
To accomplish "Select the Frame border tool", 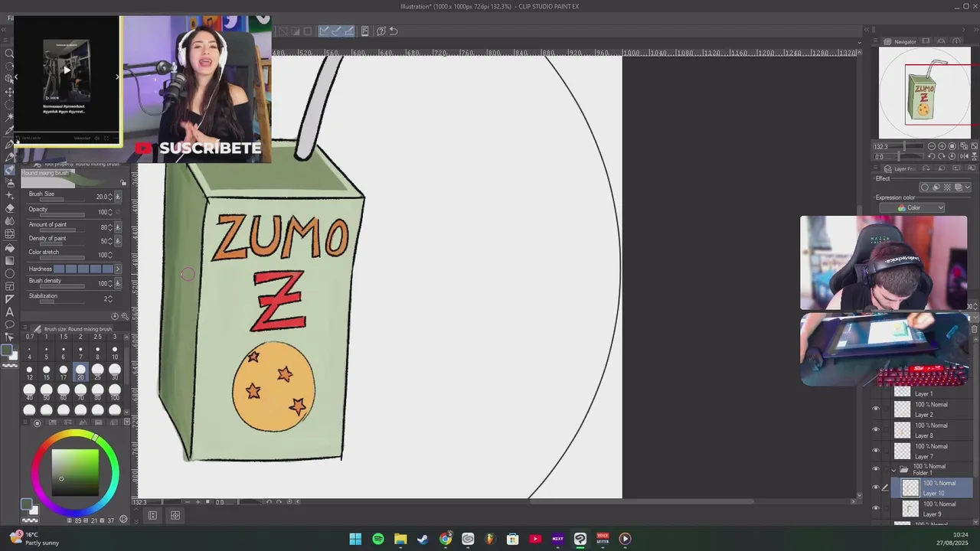I will [x=10, y=287].
